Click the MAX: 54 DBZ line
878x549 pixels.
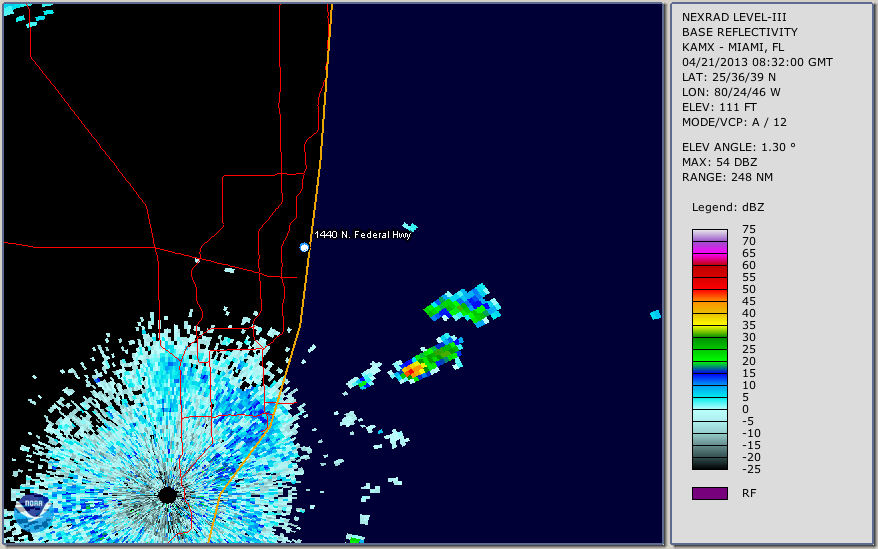pyautogui.click(x=719, y=162)
